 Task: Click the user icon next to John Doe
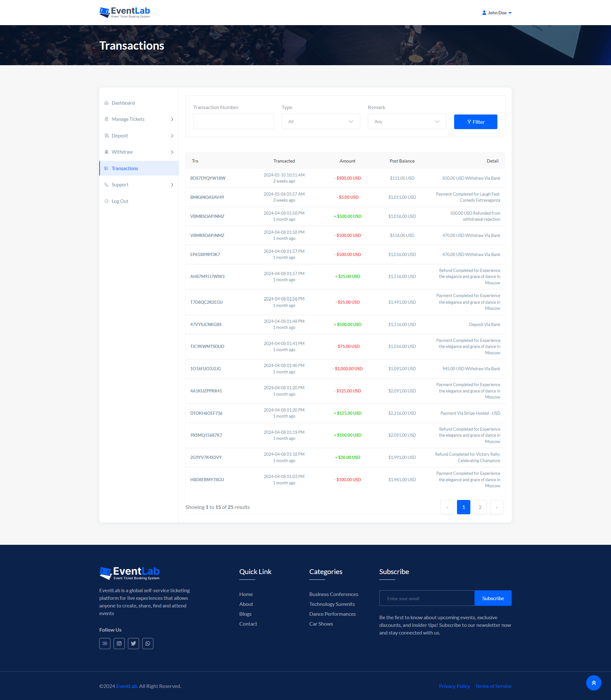click(x=484, y=12)
